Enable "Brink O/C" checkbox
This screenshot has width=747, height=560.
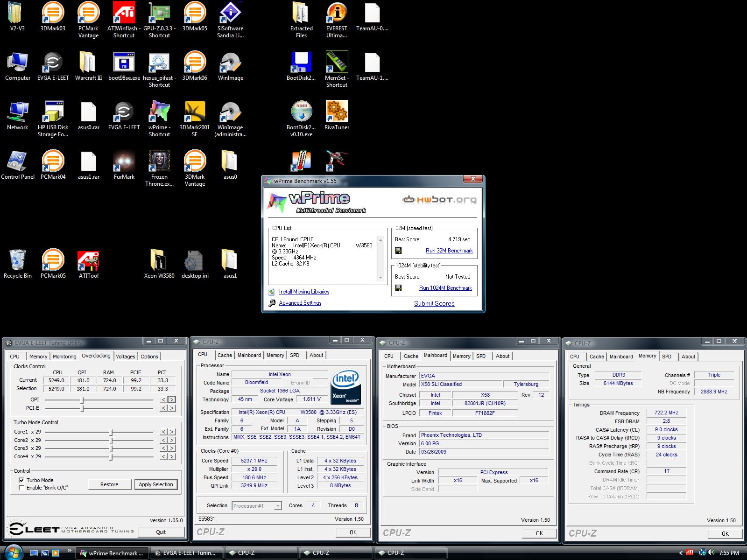[21, 488]
